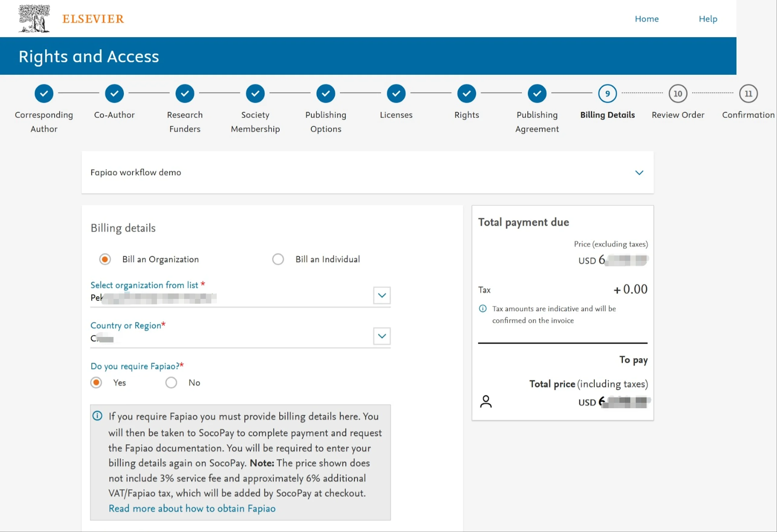Select Bill an Organization radio button
777x532 pixels.
pyautogui.click(x=105, y=259)
